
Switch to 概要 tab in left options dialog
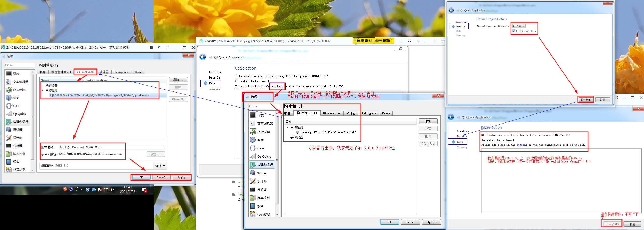pyautogui.click(x=42, y=72)
